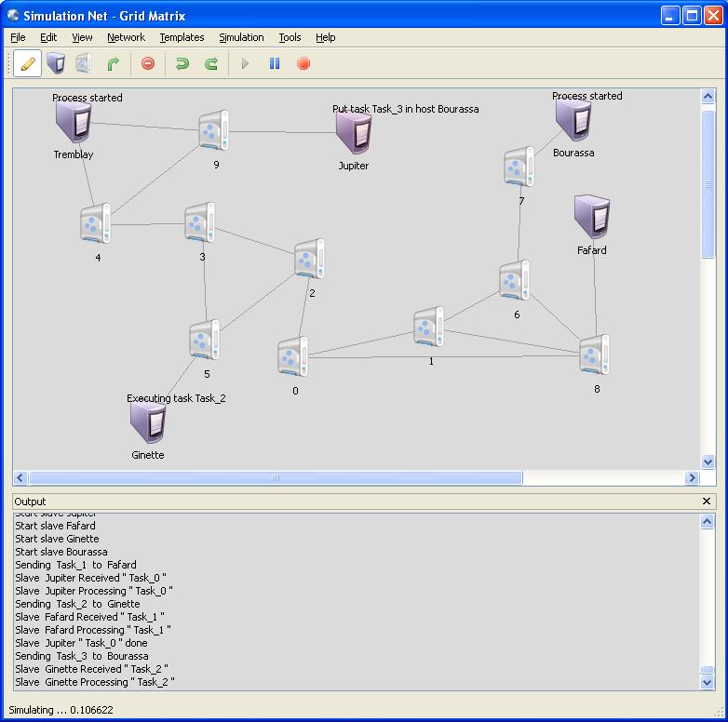Choose the add host server tool
The width and height of the screenshot is (728, 722).
tap(56, 63)
